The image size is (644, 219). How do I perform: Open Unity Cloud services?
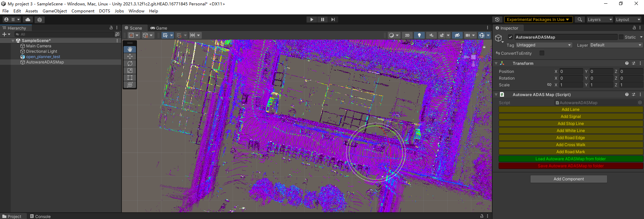28,19
